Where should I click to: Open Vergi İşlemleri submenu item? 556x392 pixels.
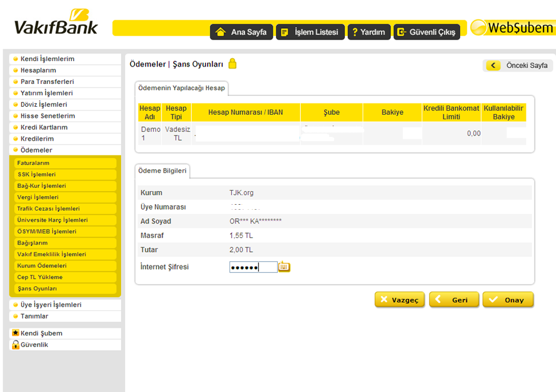65,197
